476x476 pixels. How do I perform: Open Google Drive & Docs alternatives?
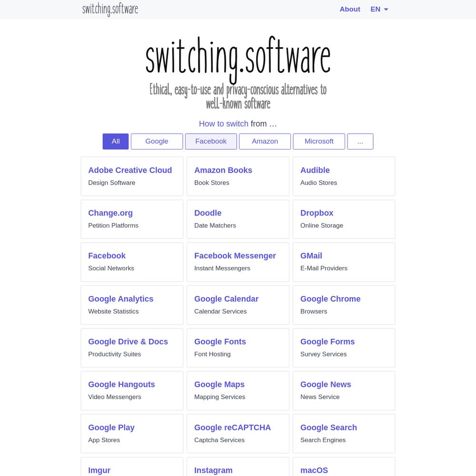tap(132, 348)
